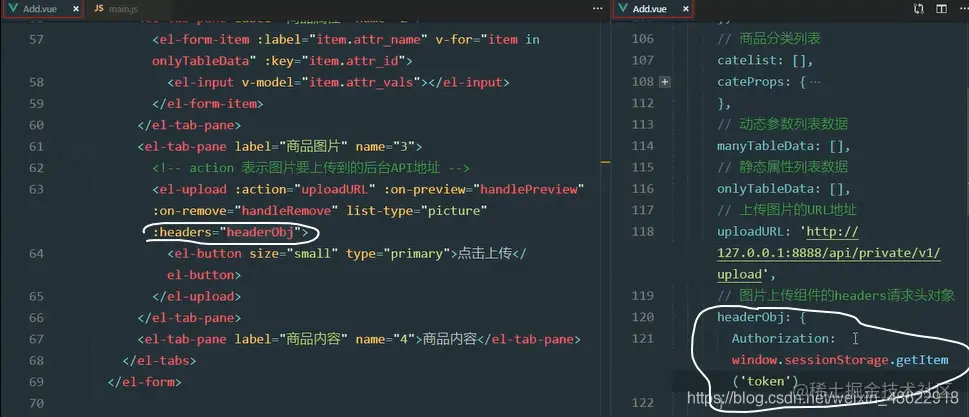
Task: Click the '// 商品分类列表' comment
Action: click(769, 39)
